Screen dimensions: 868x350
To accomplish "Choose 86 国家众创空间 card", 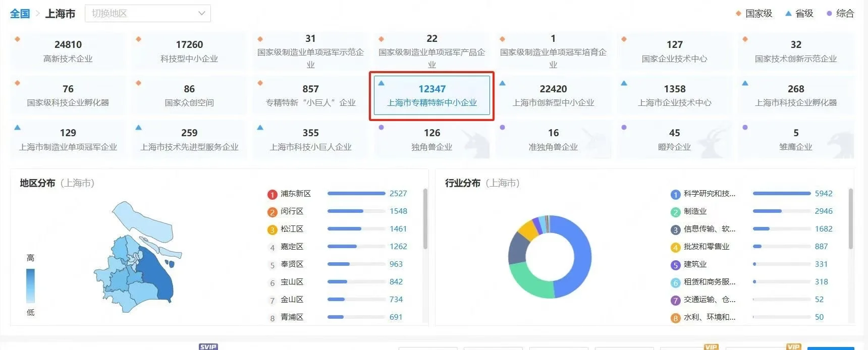I will click(x=189, y=95).
